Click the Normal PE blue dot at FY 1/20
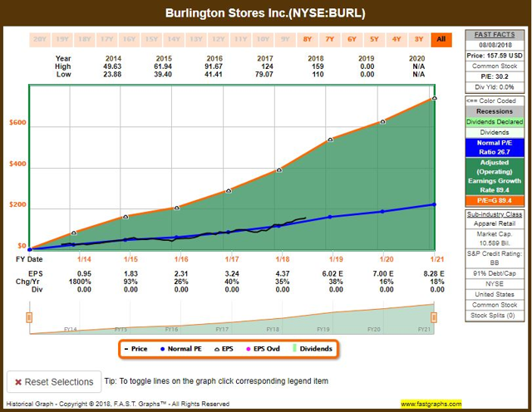The height and width of the screenshot is (412, 532). pos(382,212)
